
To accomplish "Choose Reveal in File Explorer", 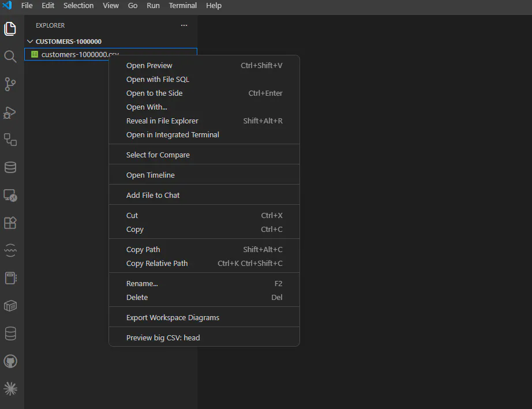I will tap(204, 121).
